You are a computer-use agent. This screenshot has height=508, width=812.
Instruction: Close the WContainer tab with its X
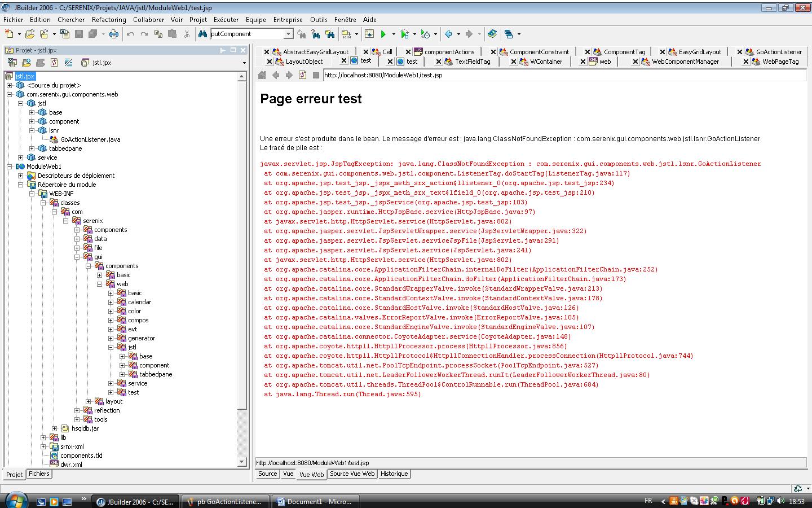pos(514,62)
